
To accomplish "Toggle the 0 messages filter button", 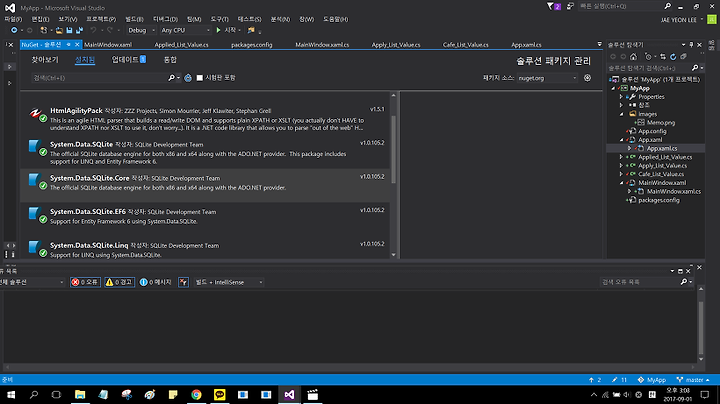I will click(155, 282).
